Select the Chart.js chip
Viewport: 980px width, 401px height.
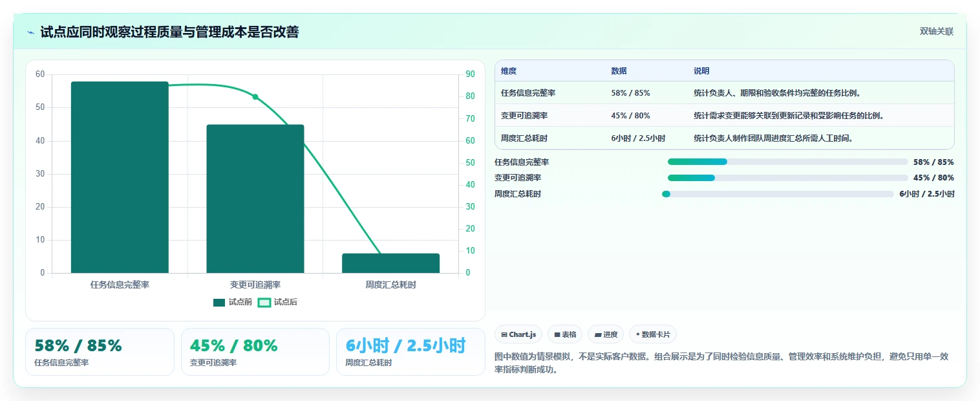518,334
